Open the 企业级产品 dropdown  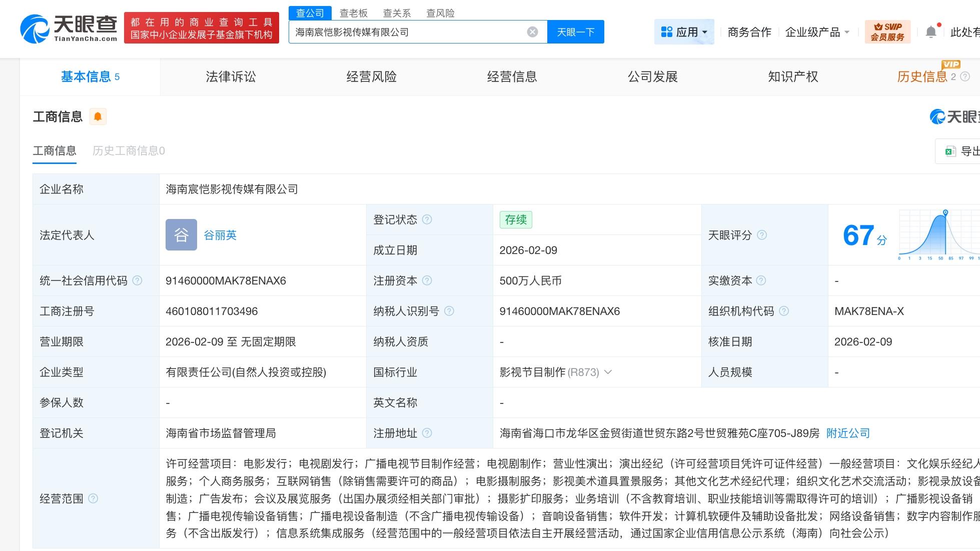[847, 32]
